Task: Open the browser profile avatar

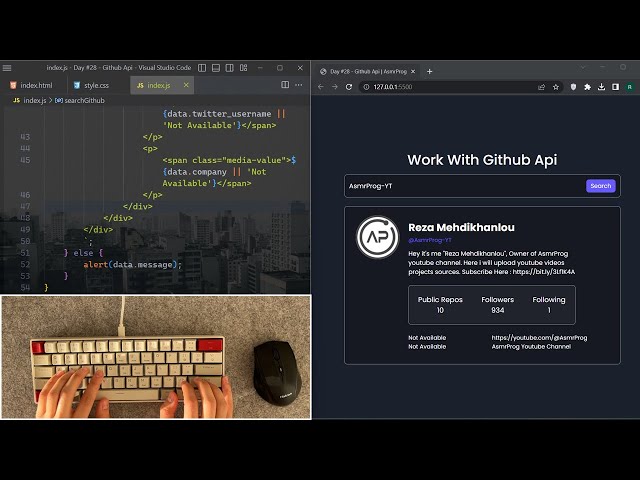Action: [x=630, y=87]
